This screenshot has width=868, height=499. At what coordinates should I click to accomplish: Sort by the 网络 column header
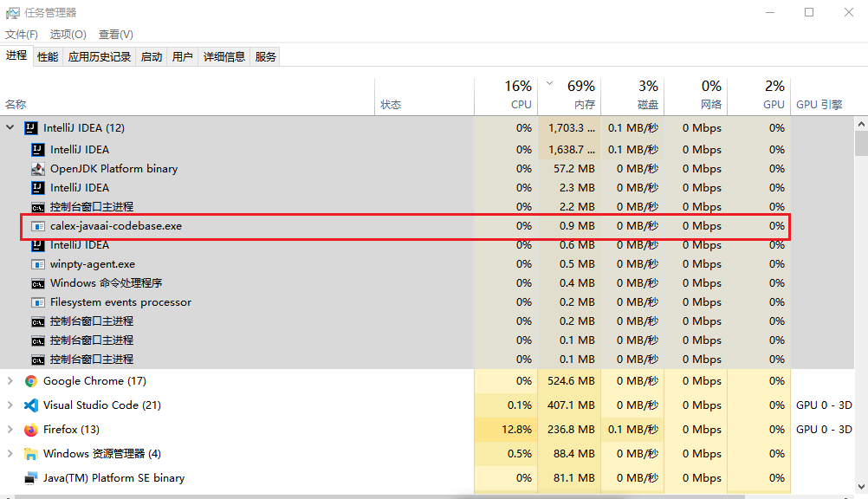tap(696, 96)
